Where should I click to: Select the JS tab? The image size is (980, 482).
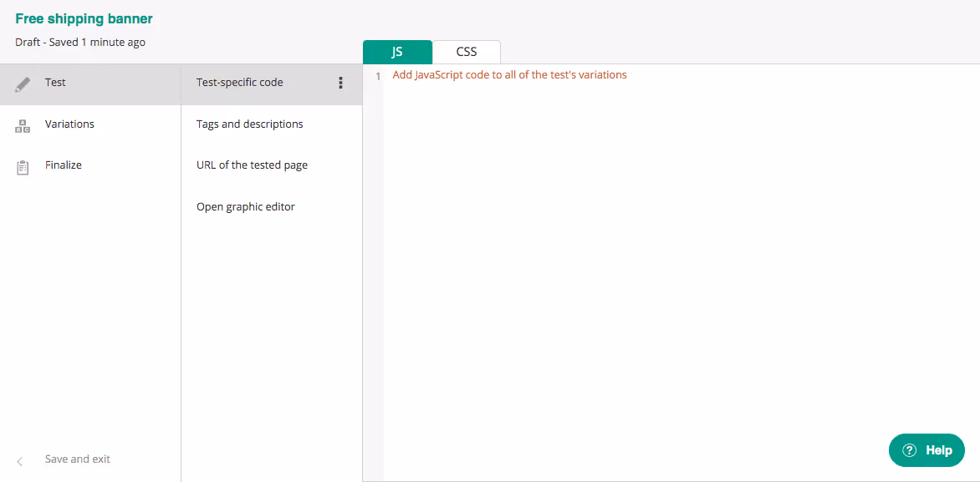[x=397, y=51]
